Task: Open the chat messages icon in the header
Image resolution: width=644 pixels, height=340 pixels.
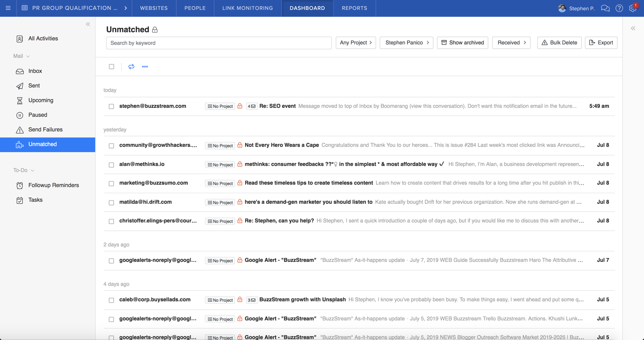Action: pos(605,8)
